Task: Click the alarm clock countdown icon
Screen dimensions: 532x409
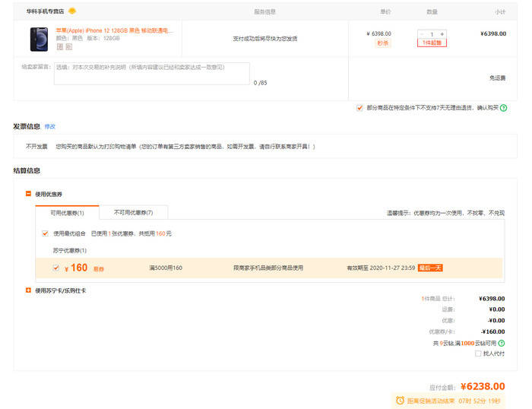Action: 401,400
